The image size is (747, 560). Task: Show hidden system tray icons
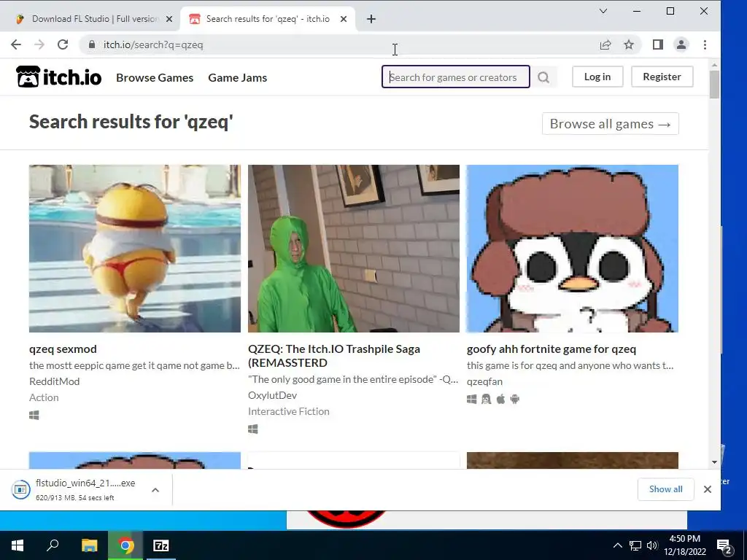click(617, 545)
